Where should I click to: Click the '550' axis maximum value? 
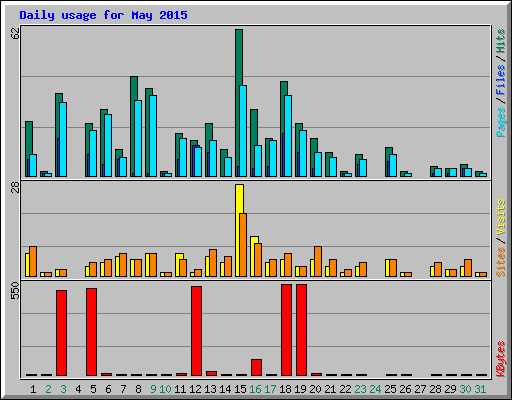[15, 290]
